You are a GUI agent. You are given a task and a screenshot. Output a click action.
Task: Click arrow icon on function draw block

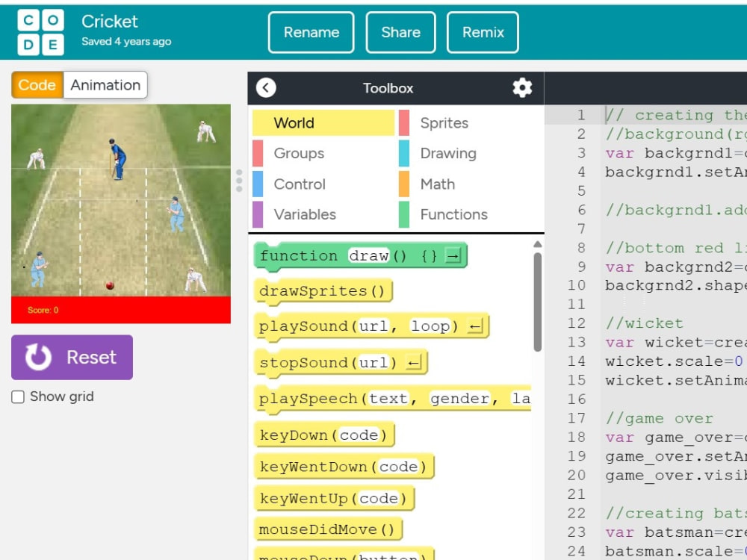[453, 256]
